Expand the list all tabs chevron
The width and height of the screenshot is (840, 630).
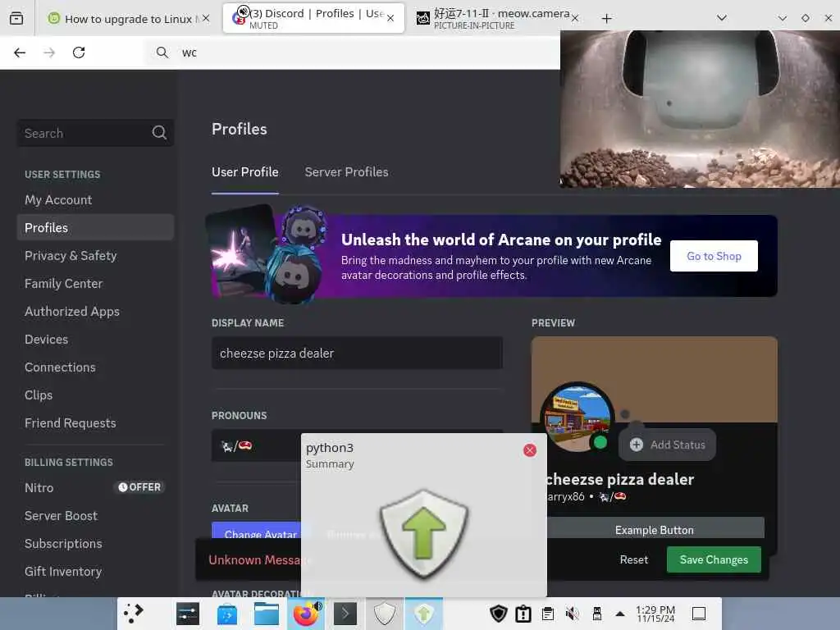point(722,18)
